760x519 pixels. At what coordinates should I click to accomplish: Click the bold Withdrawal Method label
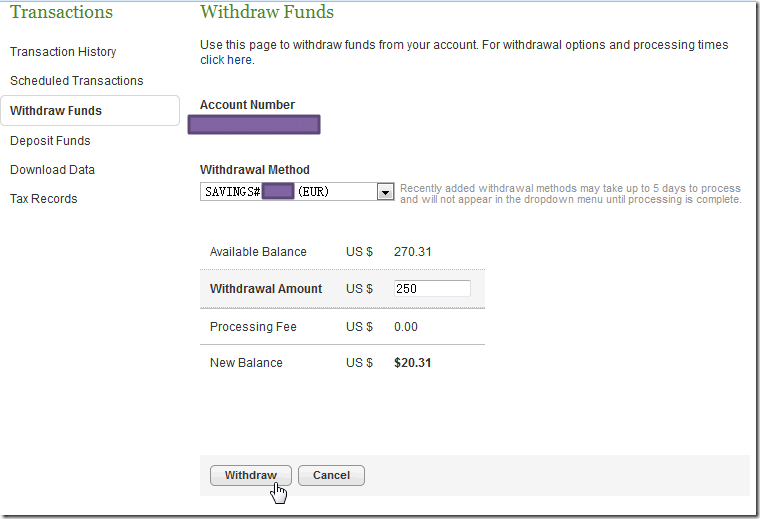pyautogui.click(x=255, y=170)
